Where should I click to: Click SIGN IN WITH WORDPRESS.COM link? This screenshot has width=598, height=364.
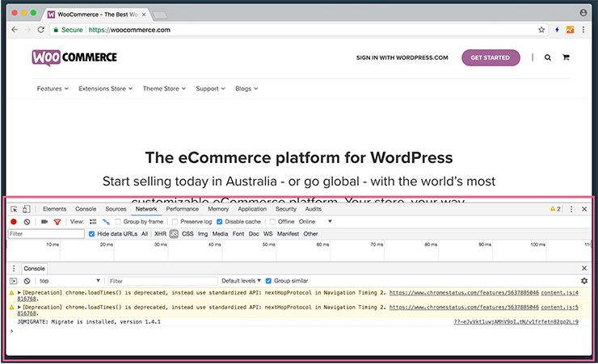click(x=402, y=58)
